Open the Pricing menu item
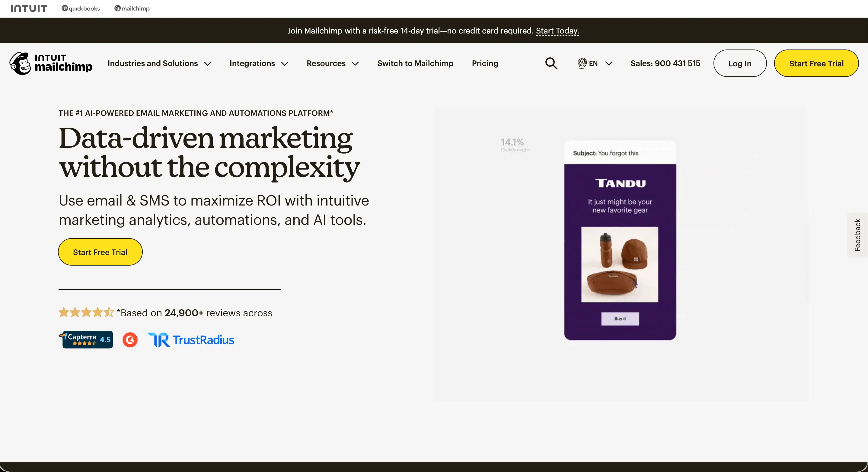 coord(484,63)
